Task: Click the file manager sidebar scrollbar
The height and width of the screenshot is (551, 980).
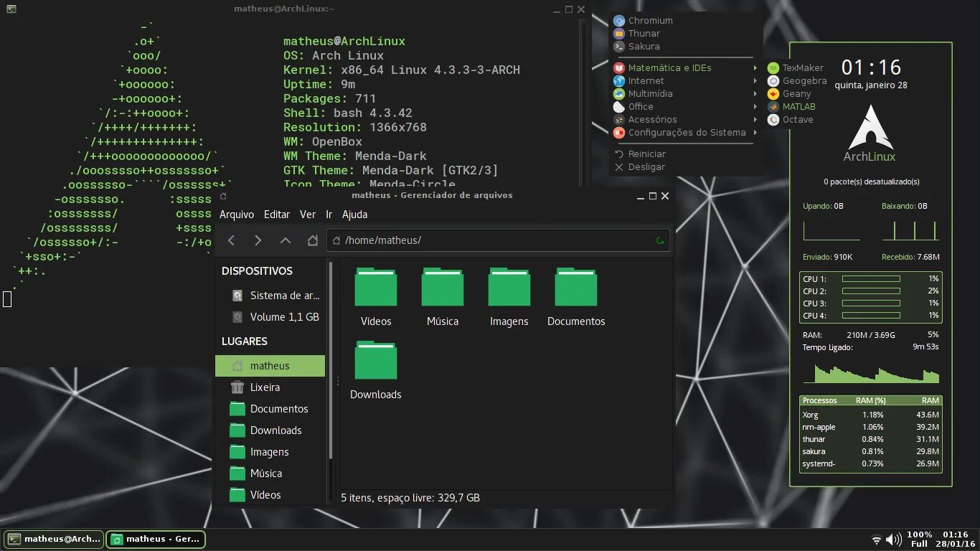Action: 331,360
